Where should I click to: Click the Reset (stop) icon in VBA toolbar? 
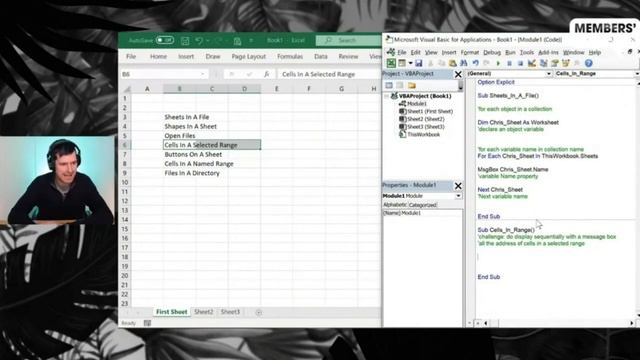click(x=520, y=63)
